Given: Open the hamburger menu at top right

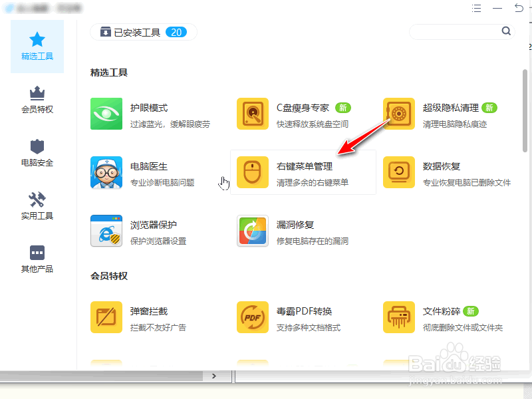Looking at the screenshot, I should coord(476,8).
